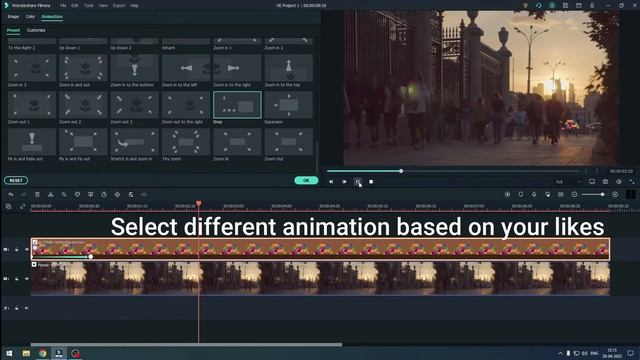Lock the second video track
Viewport: 640px width, 360px height.
pyautogui.click(x=17, y=279)
